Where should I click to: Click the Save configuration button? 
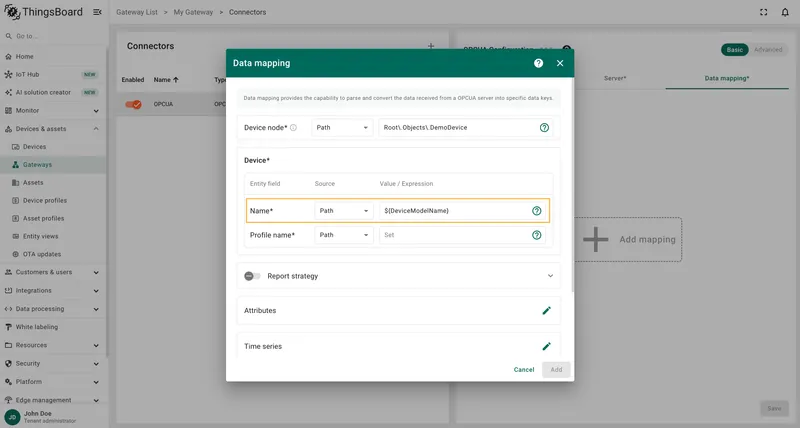tap(774, 409)
